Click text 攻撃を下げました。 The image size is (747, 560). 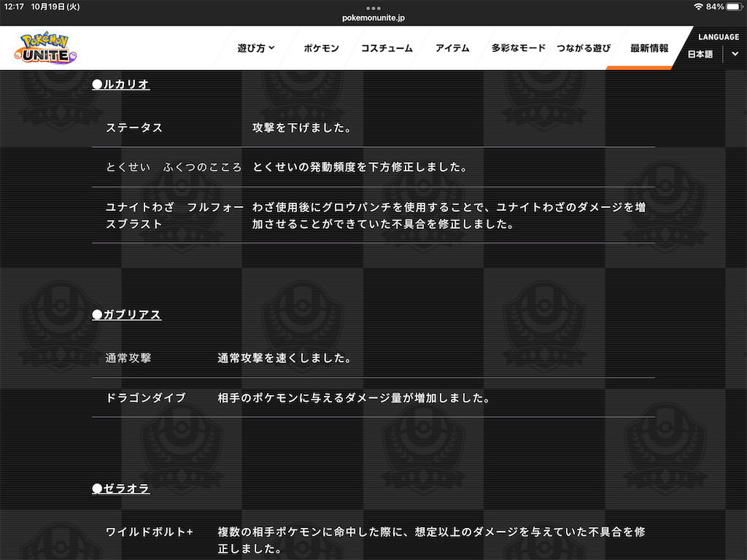pyautogui.click(x=302, y=128)
